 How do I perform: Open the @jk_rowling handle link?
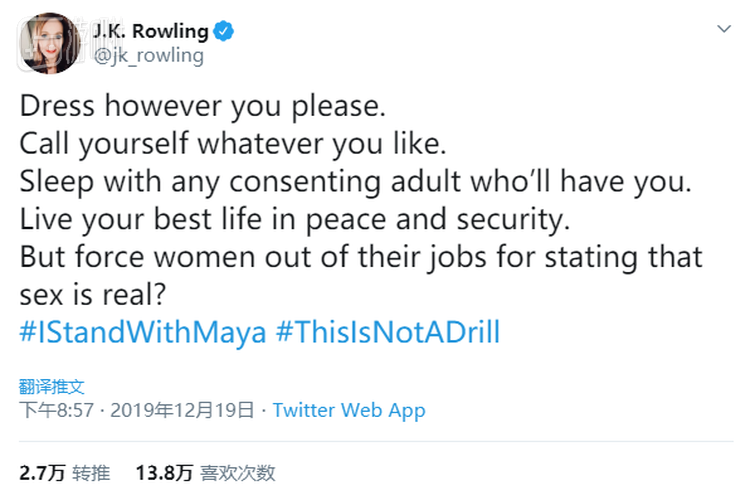[148, 56]
